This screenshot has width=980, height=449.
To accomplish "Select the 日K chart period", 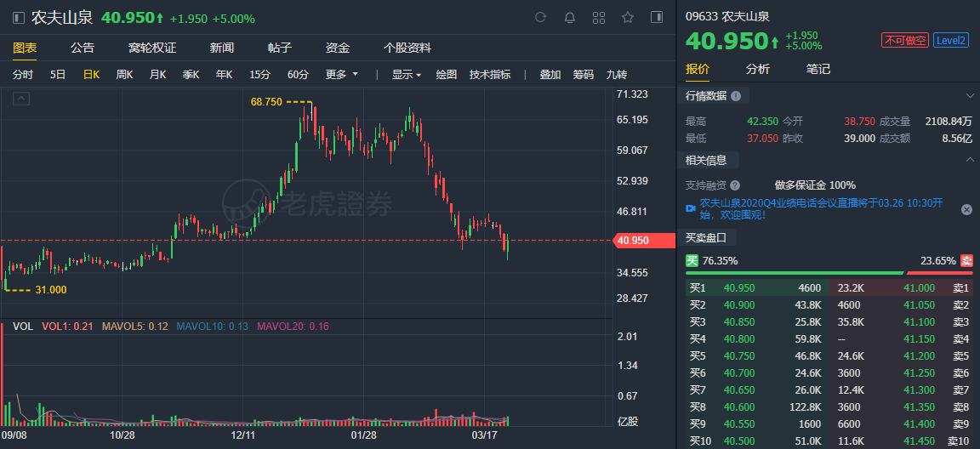I will (91, 74).
